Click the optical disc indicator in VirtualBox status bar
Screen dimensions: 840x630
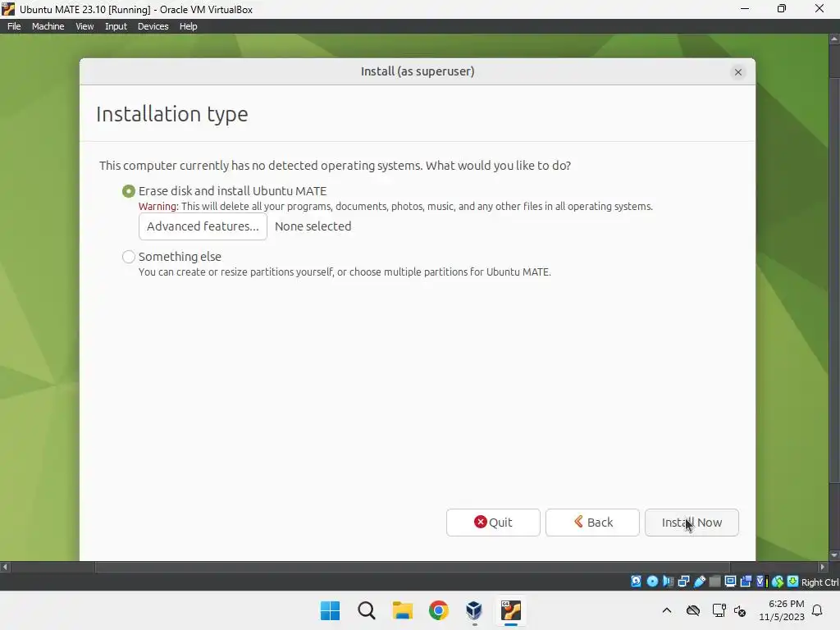(652, 582)
